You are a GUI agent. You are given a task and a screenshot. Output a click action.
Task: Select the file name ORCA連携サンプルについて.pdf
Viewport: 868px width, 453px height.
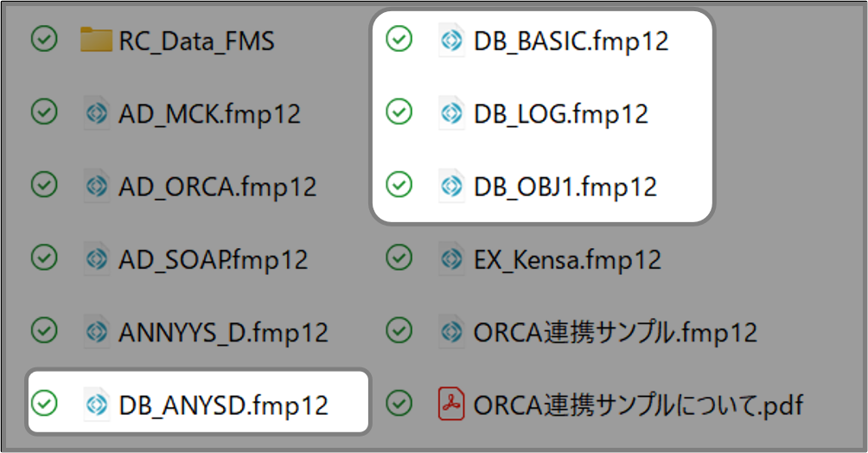click(x=639, y=403)
